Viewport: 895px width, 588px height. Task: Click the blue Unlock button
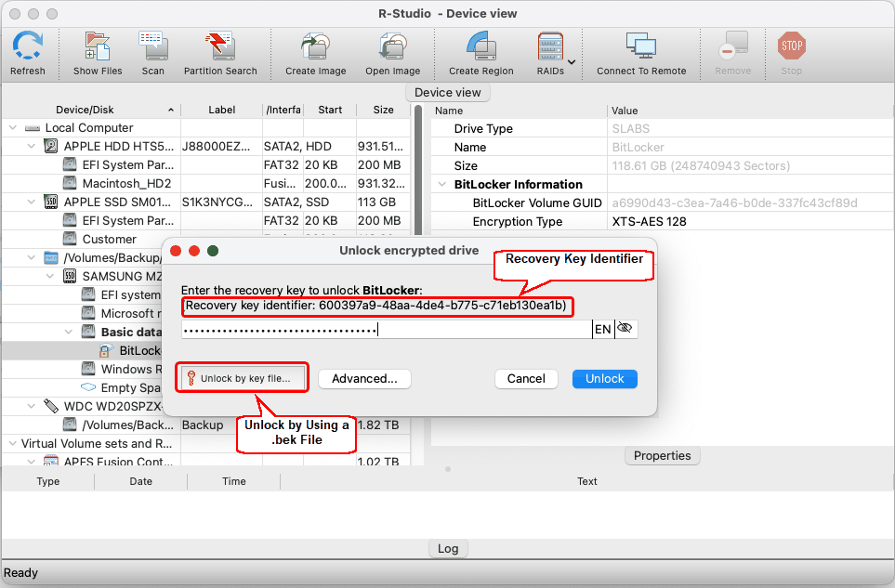[604, 379]
